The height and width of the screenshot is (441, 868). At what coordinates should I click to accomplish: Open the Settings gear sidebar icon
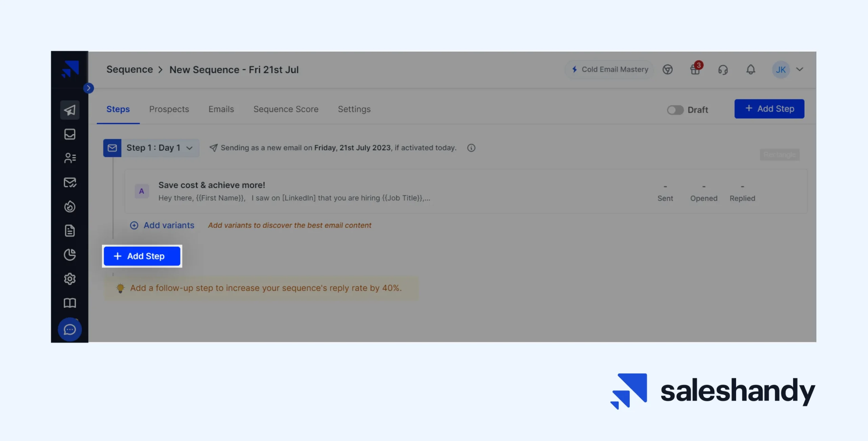pyautogui.click(x=70, y=279)
